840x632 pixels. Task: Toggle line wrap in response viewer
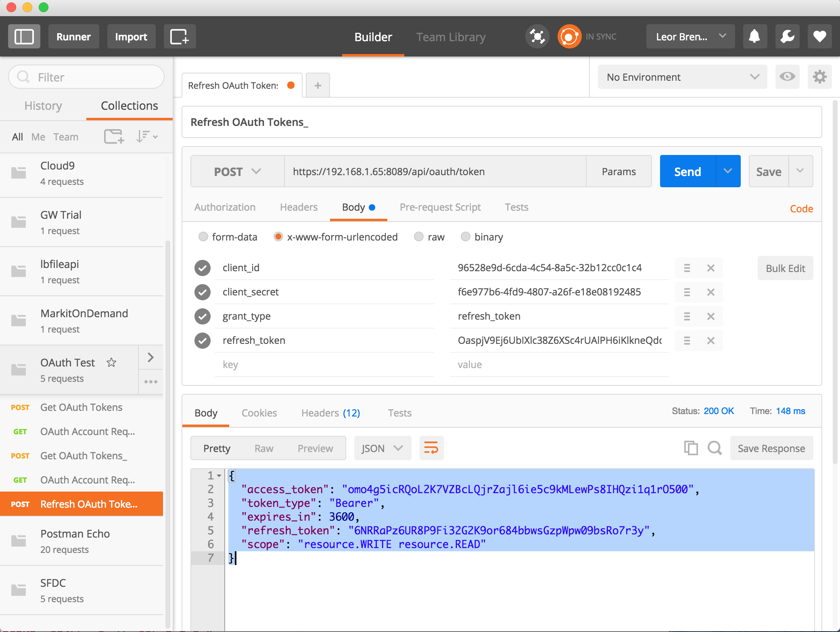click(431, 448)
